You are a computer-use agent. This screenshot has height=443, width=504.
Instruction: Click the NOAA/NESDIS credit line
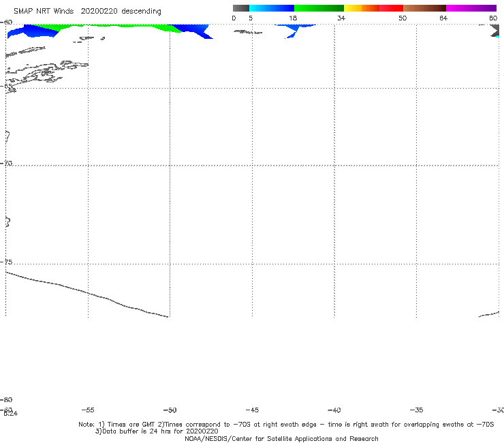tap(281, 438)
